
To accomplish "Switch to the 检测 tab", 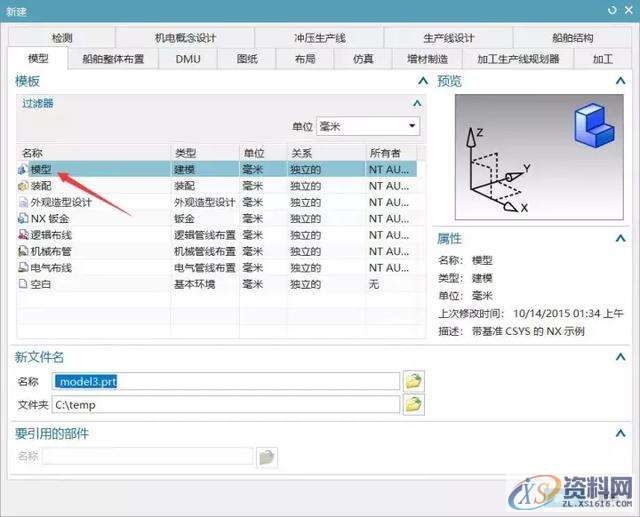I will (x=62, y=38).
